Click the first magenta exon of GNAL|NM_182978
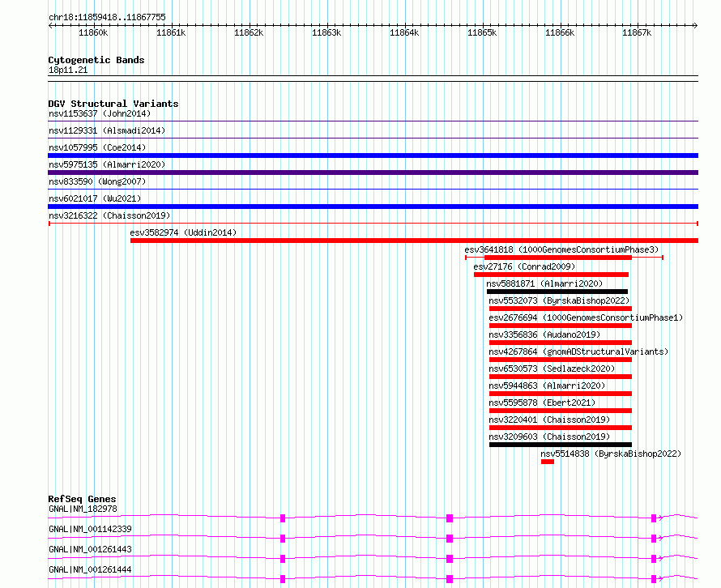The image size is (721, 588). (x=283, y=518)
